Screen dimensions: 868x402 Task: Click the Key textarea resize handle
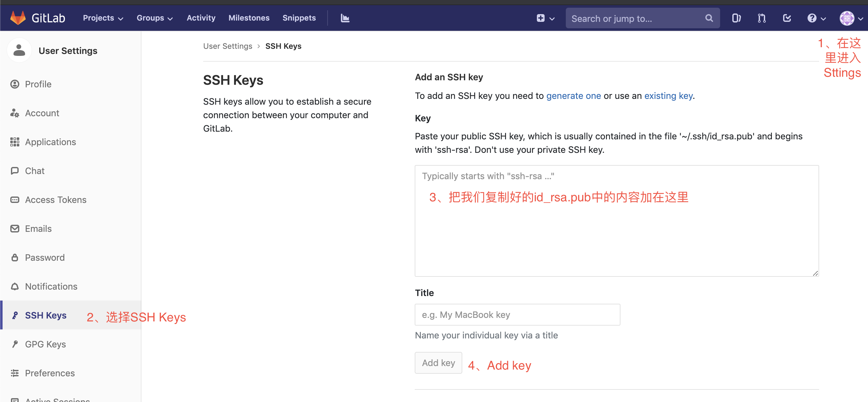(815, 273)
